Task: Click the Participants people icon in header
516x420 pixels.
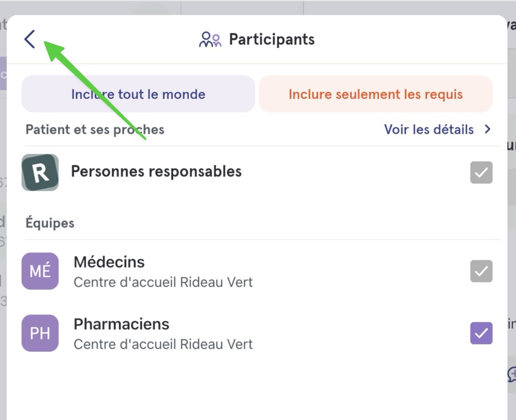Action: pos(210,39)
